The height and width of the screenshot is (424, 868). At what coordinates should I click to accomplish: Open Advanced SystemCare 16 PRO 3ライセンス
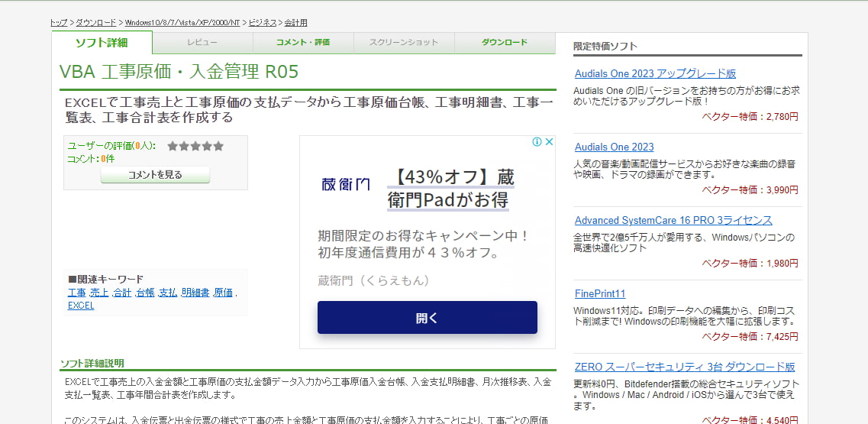673,221
